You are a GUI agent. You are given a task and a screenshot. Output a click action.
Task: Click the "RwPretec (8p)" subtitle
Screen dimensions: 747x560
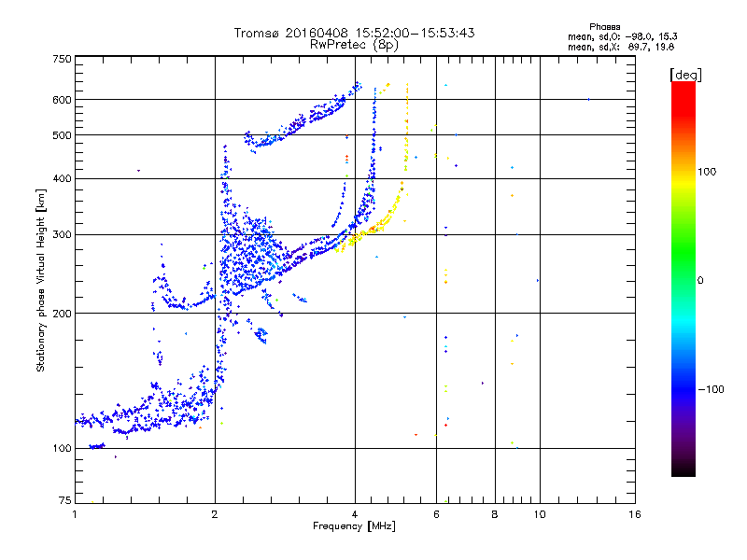(x=354, y=45)
